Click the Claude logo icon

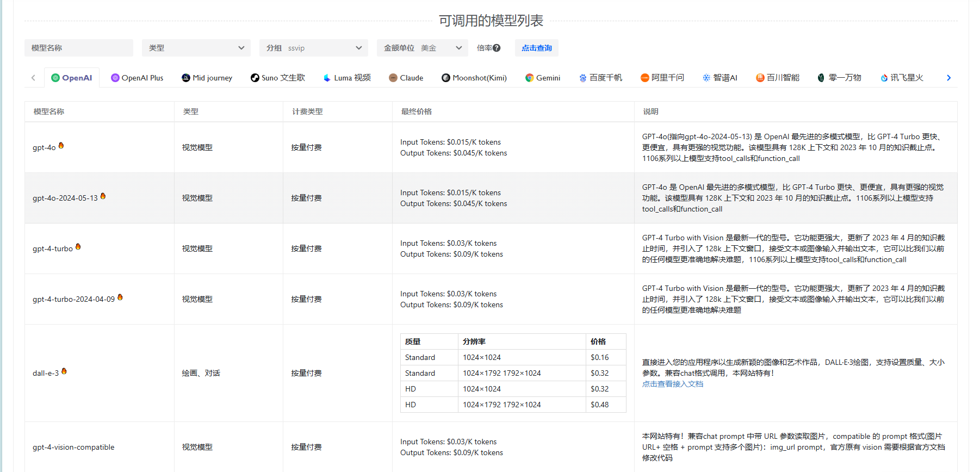tap(393, 78)
